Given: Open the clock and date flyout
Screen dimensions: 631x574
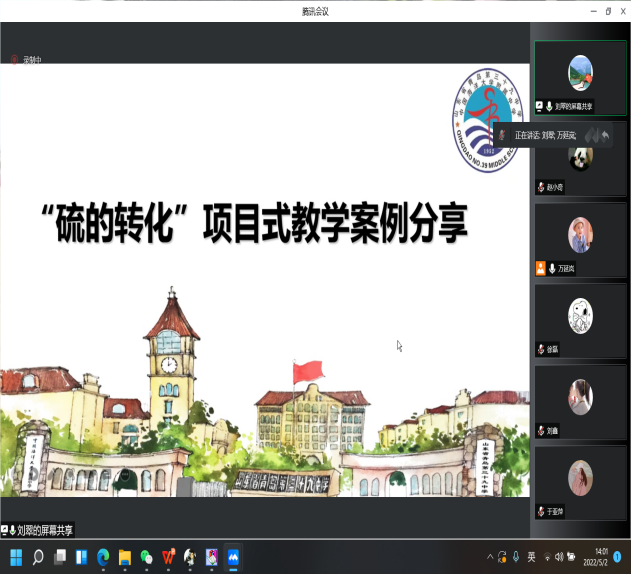Looking at the screenshot, I should [x=601, y=556].
